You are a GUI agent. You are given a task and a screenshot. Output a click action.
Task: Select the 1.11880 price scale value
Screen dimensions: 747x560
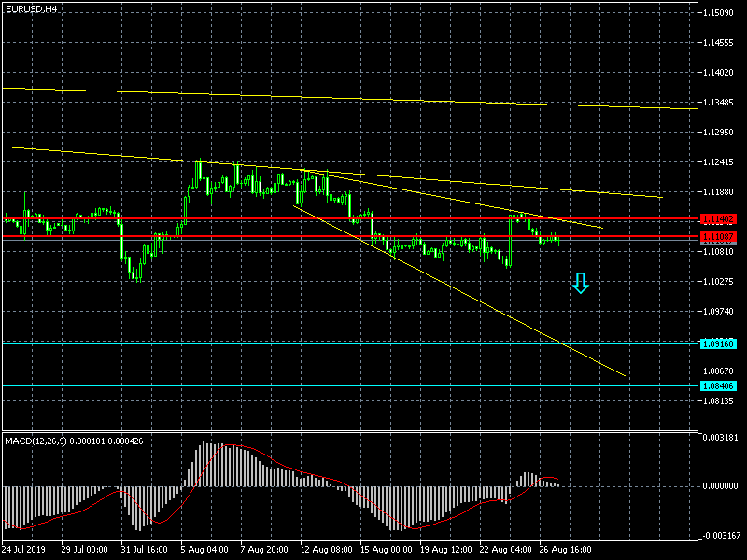718,192
